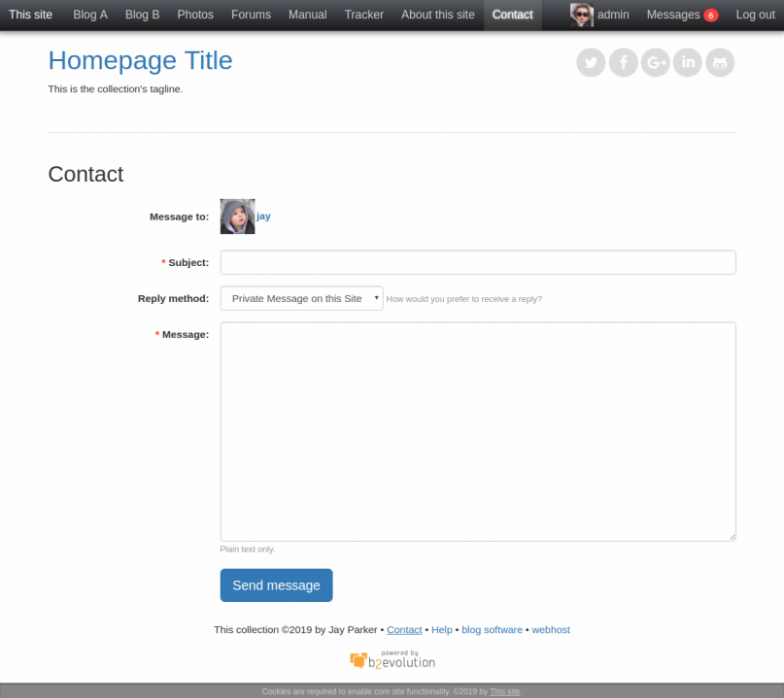784x699 pixels.
Task: Click inside the Message text area
Action: 478,432
